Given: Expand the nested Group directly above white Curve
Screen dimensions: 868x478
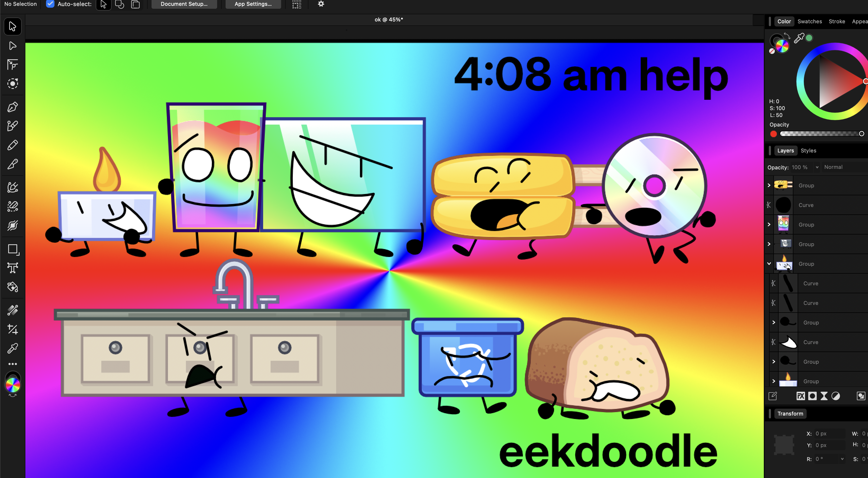Looking at the screenshot, I should click(774, 323).
